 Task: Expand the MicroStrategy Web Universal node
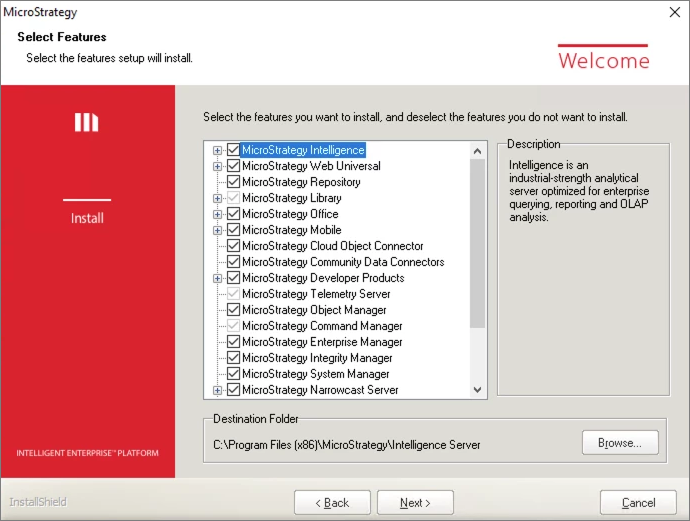coord(217,166)
